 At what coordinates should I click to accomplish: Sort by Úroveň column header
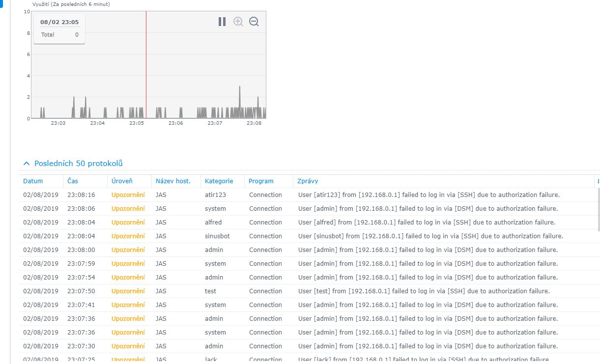pyautogui.click(x=122, y=181)
